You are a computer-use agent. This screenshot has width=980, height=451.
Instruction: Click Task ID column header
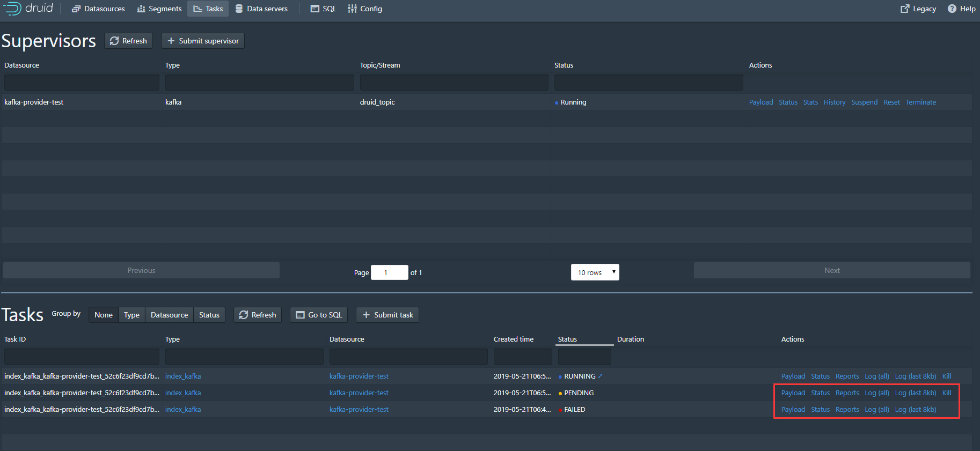tap(15, 339)
